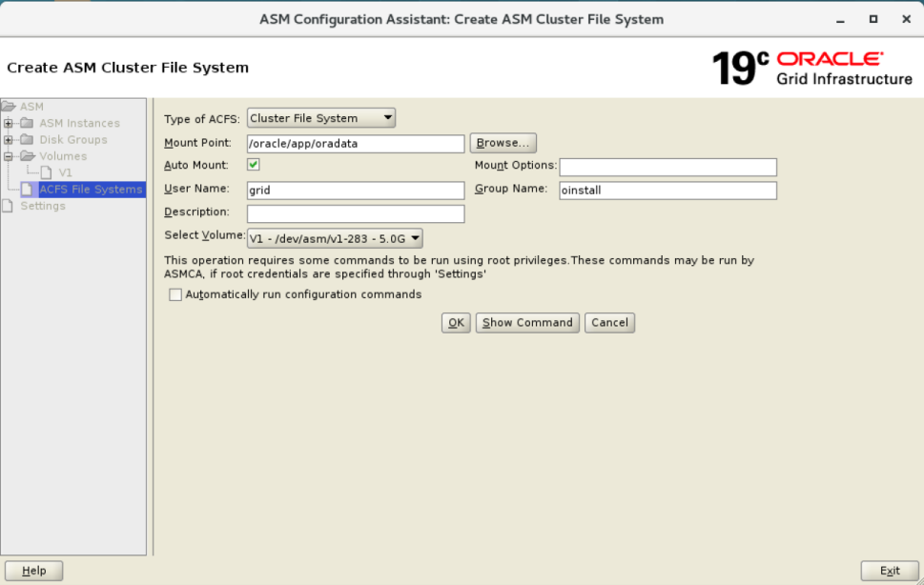Click the Disk Groups folder icon
The width and height of the screenshot is (924, 585).
(28, 138)
